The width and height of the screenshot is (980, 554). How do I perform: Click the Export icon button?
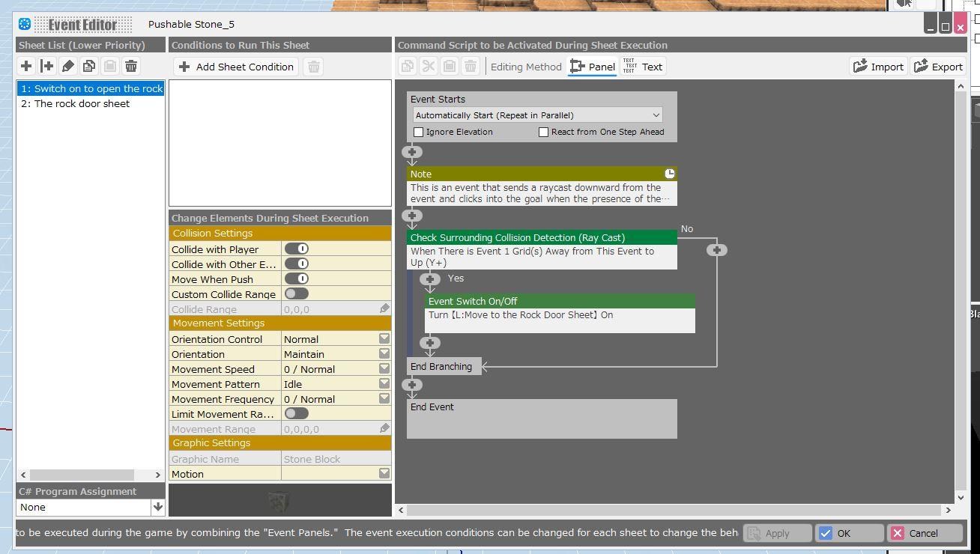click(938, 67)
